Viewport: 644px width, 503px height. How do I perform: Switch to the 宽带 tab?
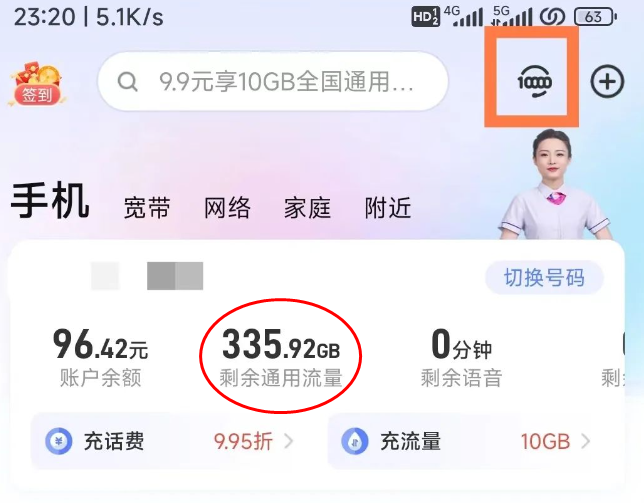pos(147,207)
